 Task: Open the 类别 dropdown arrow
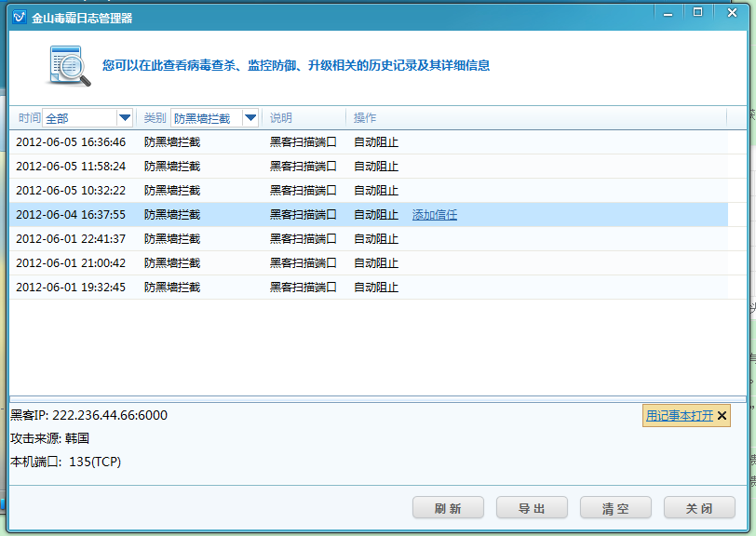coord(250,117)
